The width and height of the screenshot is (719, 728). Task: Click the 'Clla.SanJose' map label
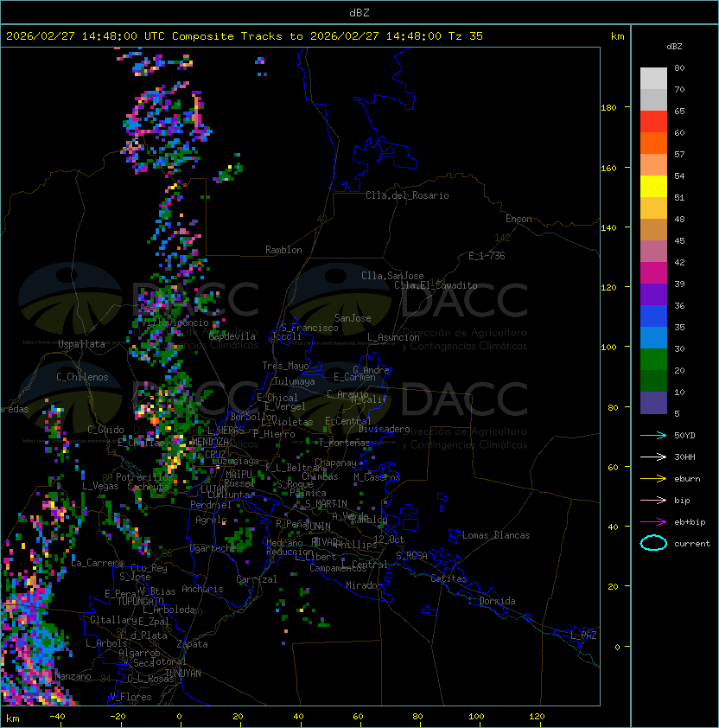tap(392, 276)
